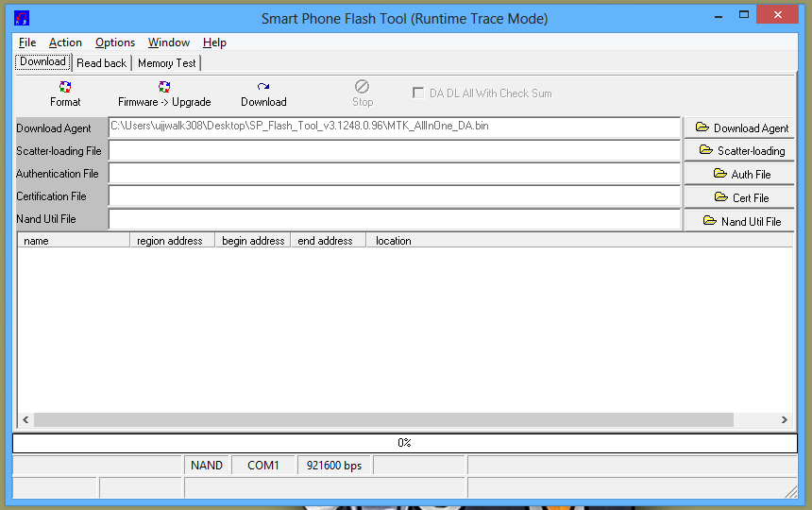This screenshot has height=510, width=812.
Task: Click the Format toolbar icon
Action: [x=65, y=87]
